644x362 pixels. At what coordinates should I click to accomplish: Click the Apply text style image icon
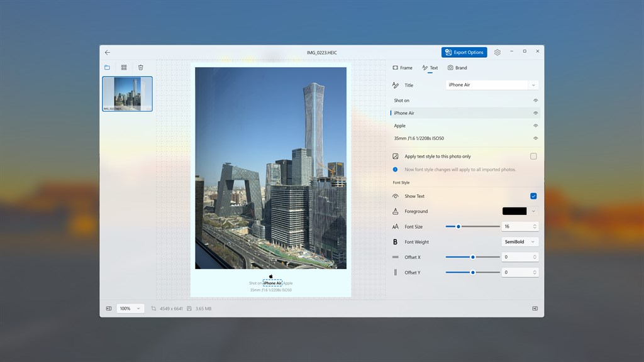point(396,156)
